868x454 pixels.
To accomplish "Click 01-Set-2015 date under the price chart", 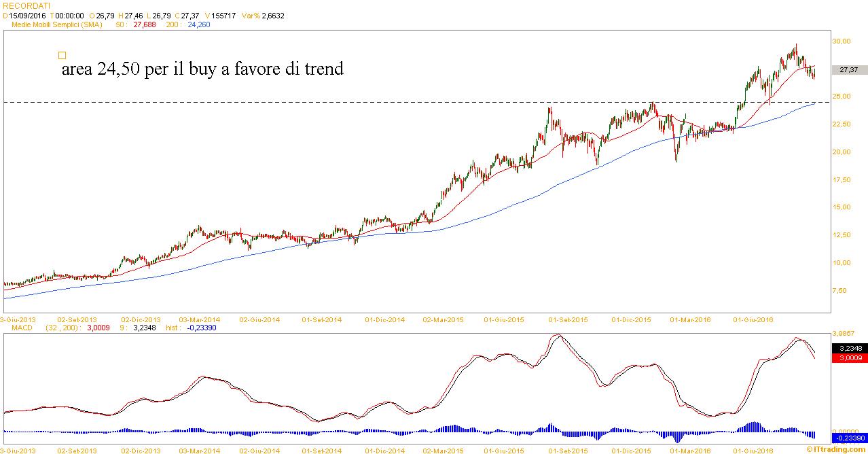I will 568,319.
